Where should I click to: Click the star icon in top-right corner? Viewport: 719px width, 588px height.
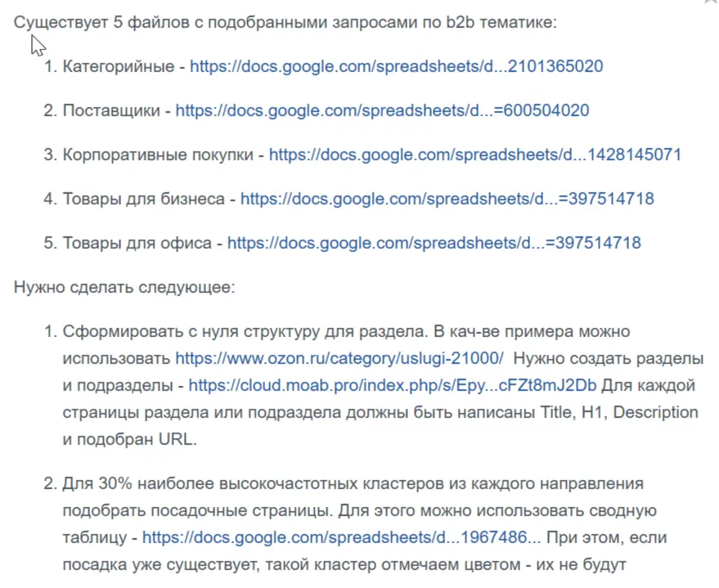(x=709, y=2)
